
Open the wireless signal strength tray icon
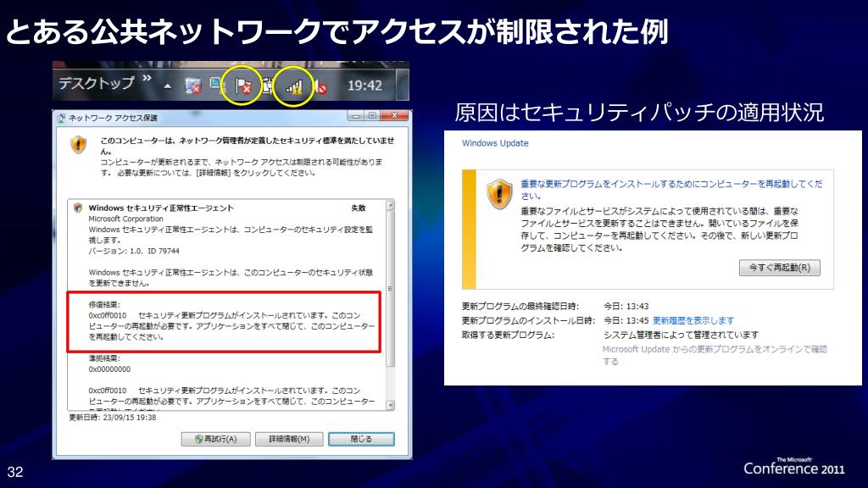point(294,86)
